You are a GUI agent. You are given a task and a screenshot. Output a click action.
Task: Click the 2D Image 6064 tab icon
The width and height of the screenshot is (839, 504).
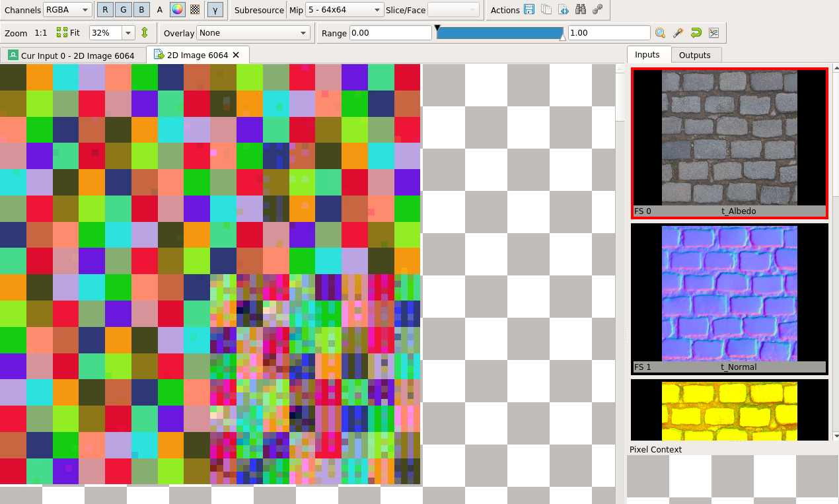coord(159,55)
